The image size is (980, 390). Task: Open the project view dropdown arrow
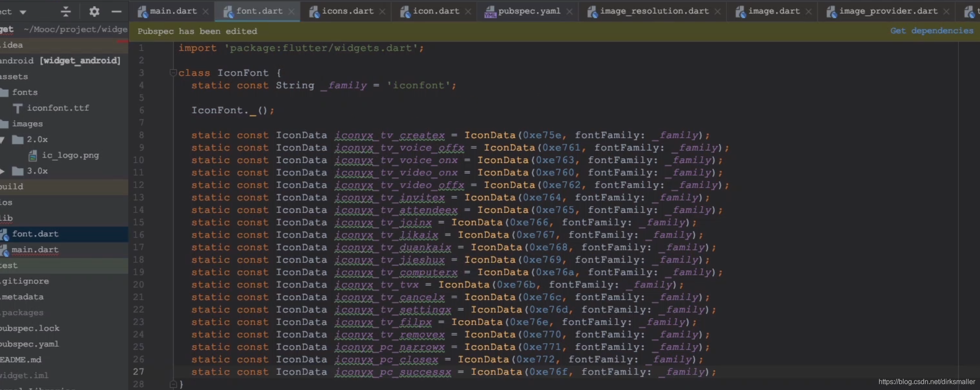[23, 12]
